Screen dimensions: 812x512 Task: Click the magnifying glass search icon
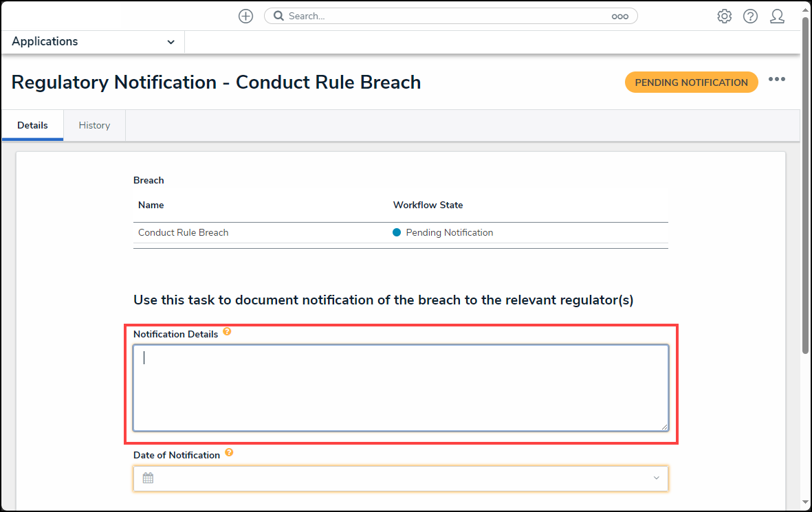(278, 16)
